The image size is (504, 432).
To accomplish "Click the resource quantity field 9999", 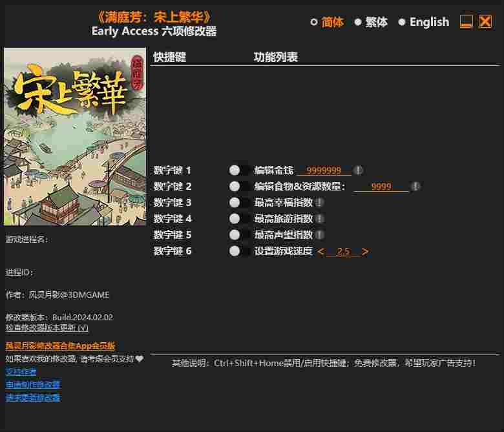I will coord(381,187).
